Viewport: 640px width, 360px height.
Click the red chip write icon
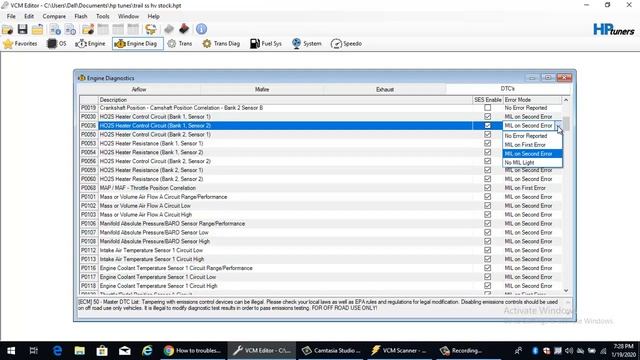pos(184,29)
